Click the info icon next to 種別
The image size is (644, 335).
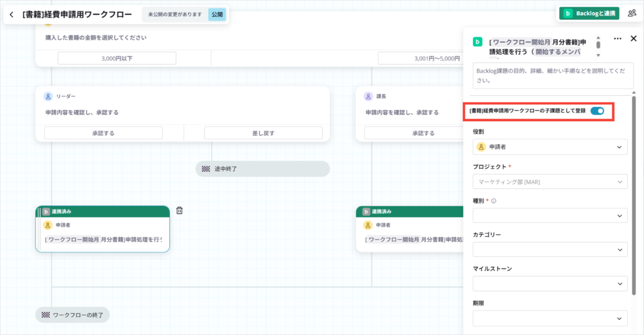[x=493, y=202]
